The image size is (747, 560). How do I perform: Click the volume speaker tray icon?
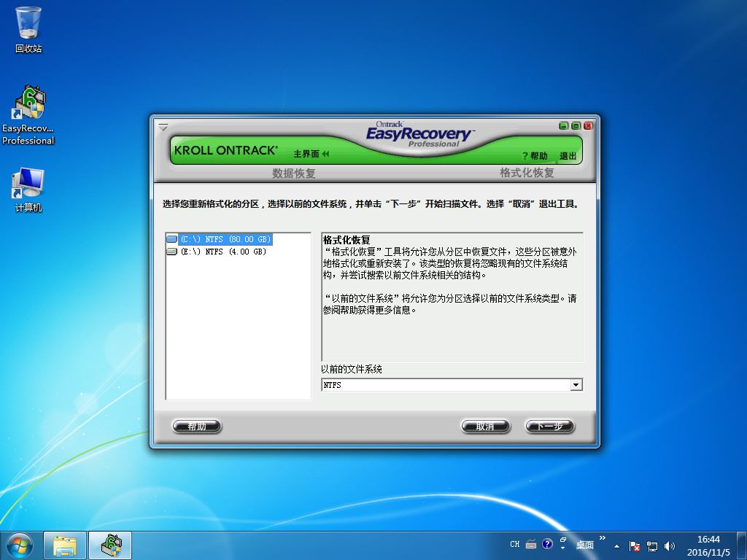[670, 545]
